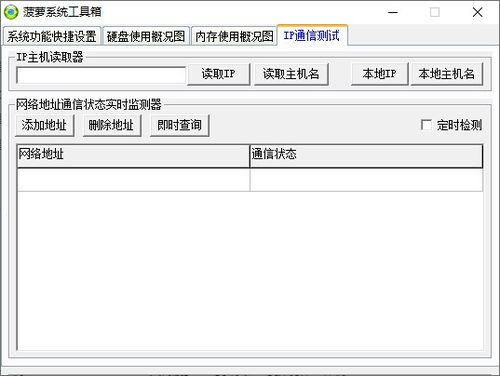Click the 读取主机名 button
This screenshot has height=376, width=500.
(291, 74)
